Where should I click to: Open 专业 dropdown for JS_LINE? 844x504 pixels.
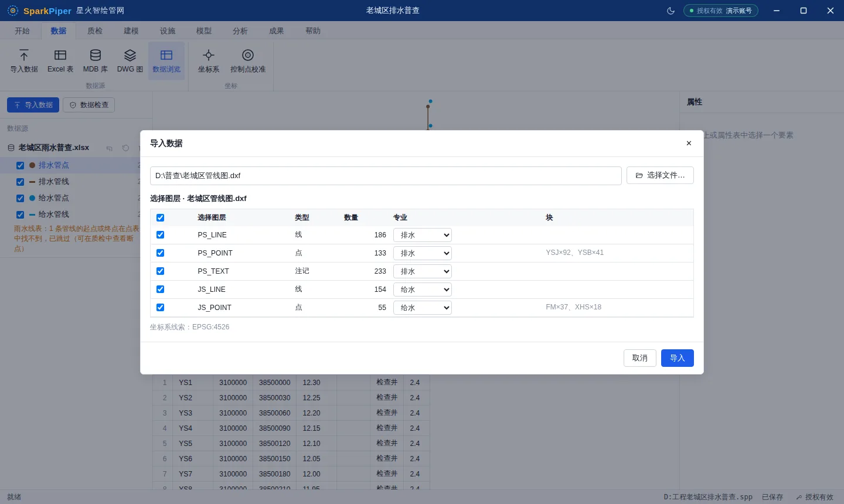(423, 290)
